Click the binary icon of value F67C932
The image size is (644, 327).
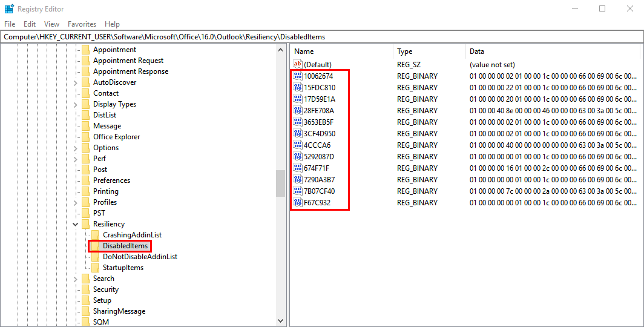pos(298,202)
